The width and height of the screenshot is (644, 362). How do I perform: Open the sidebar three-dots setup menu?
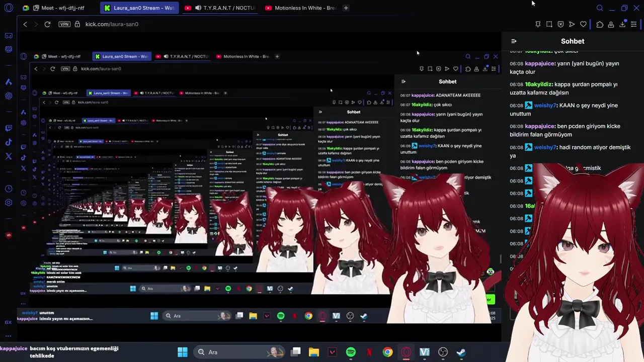tap(8, 336)
